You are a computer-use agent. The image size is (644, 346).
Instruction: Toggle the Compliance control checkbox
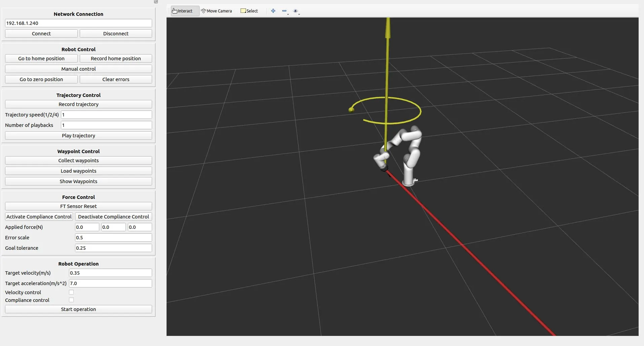(x=71, y=300)
